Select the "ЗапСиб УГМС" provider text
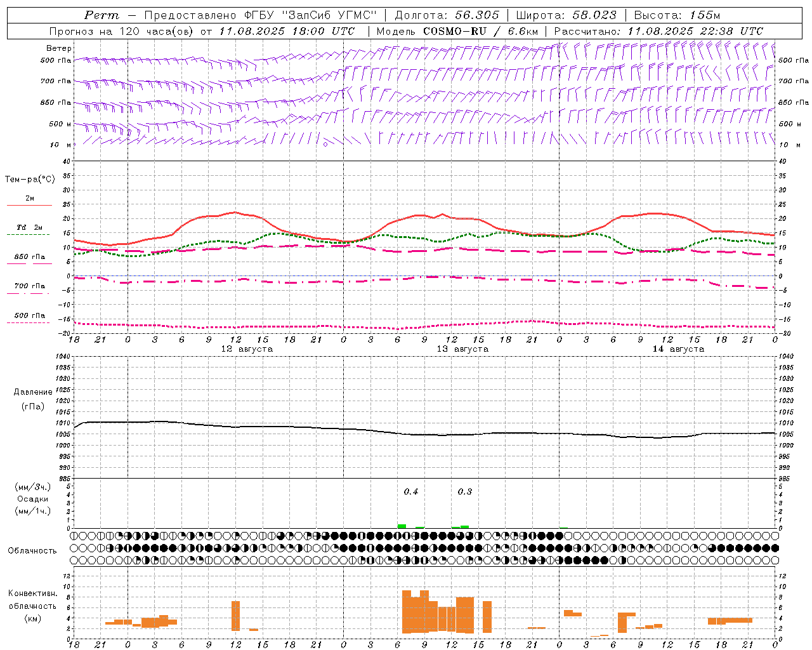 click(x=331, y=15)
